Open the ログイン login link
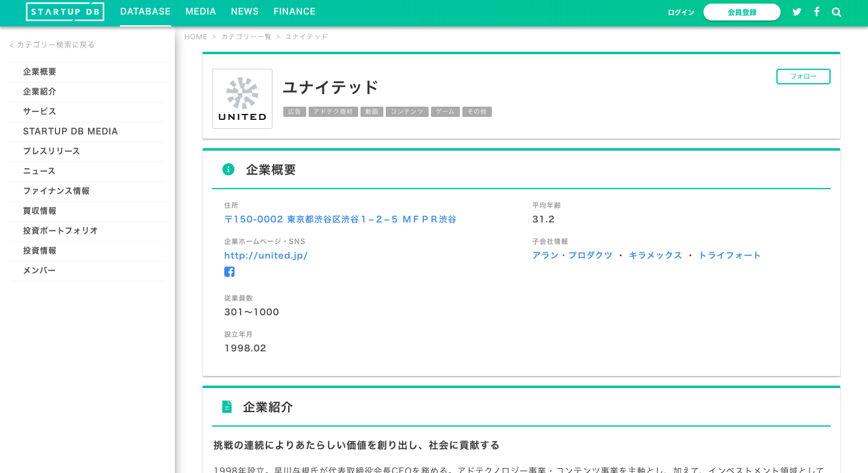Image resolution: width=868 pixels, height=473 pixels. click(x=681, y=12)
